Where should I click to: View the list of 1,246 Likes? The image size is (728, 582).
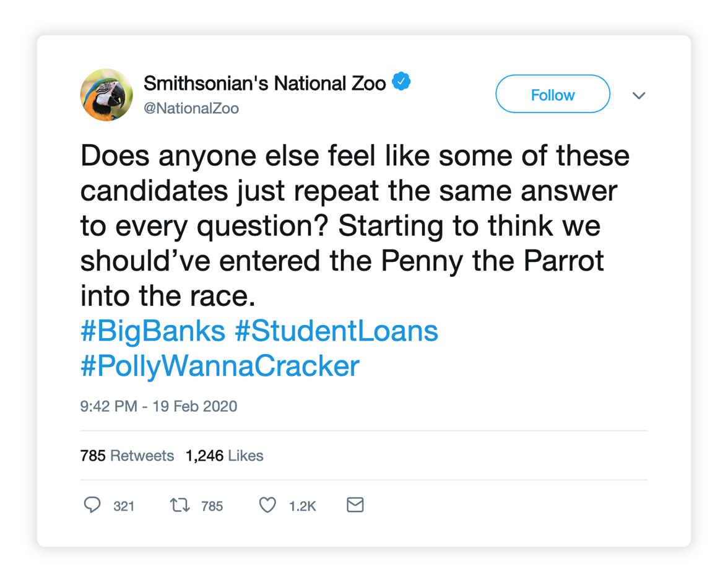224,456
